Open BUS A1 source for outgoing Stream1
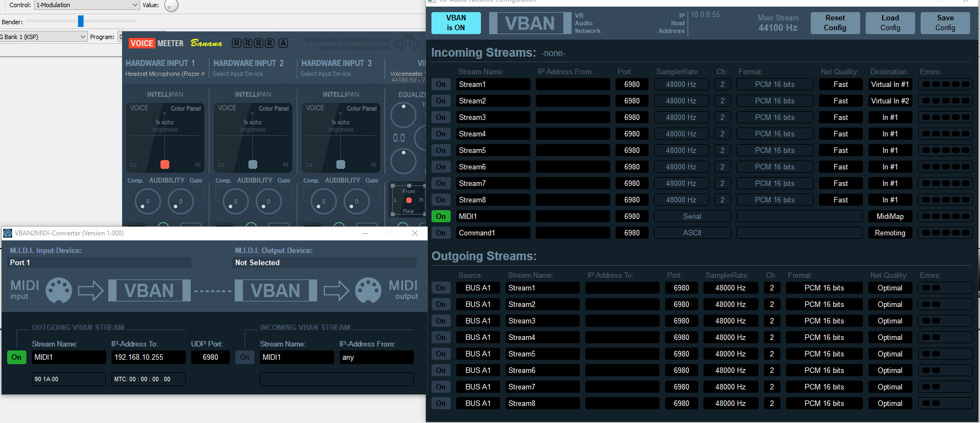This screenshot has width=980, height=423. 478,288
